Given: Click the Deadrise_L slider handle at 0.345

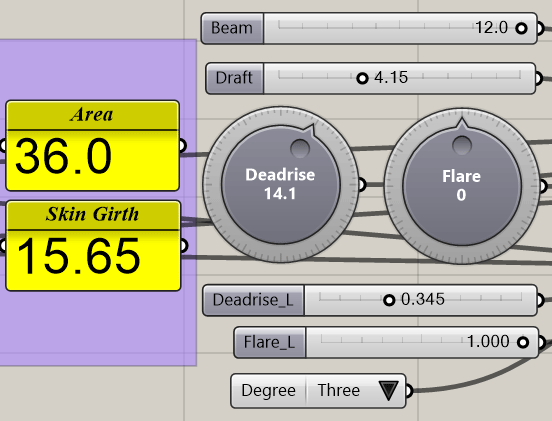Looking at the screenshot, I should coord(389,300).
